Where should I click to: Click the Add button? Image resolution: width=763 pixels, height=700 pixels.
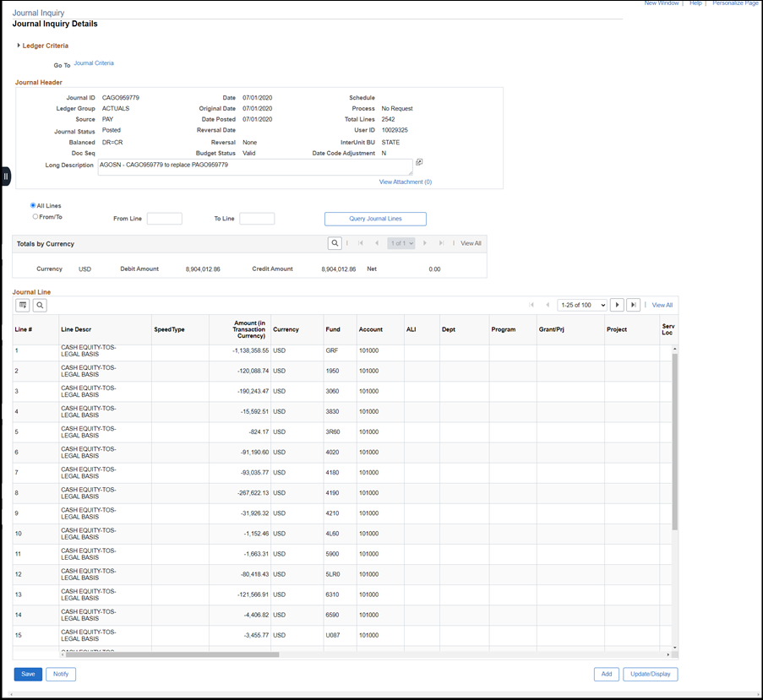click(x=607, y=674)
